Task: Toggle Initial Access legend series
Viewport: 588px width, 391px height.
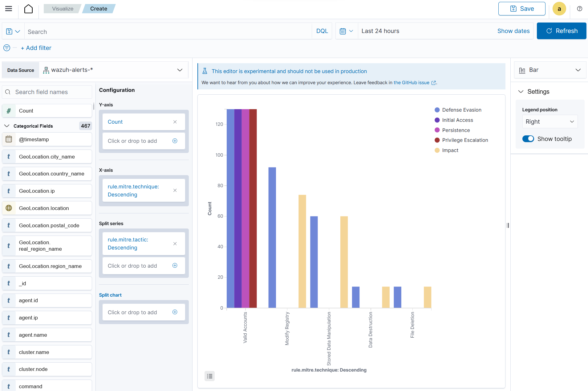Action: [454, 120]
